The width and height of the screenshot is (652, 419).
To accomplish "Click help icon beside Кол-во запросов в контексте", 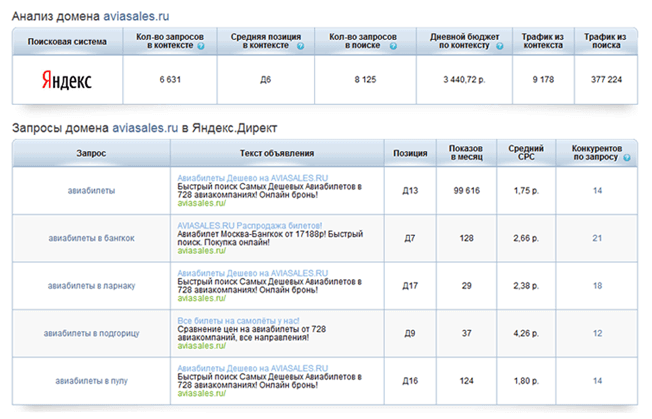I will [201, 46].
